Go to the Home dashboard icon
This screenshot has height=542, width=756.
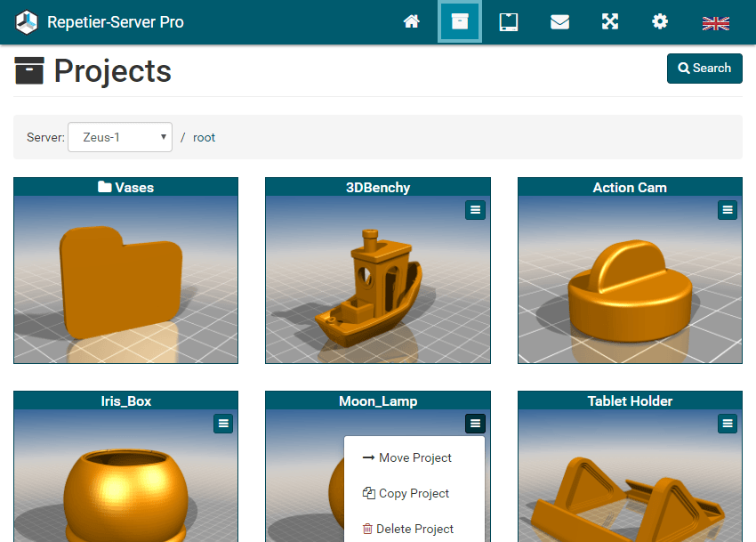(x=411, y=21)
